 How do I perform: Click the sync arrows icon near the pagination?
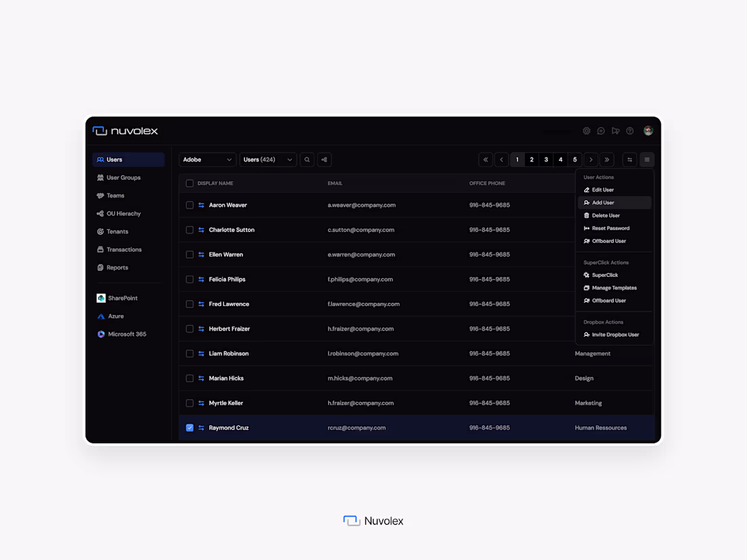(629, 160)
